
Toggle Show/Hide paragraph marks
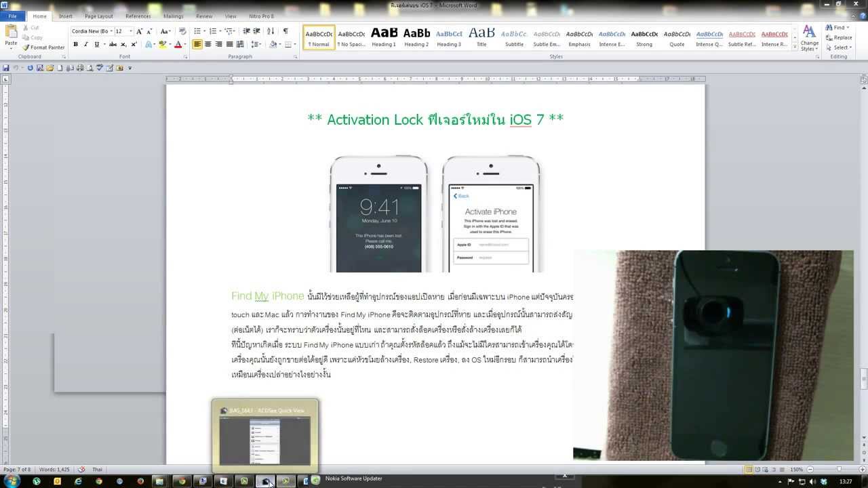(x=285, y=31)
